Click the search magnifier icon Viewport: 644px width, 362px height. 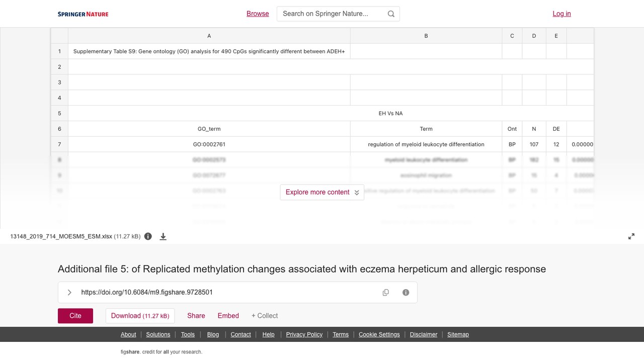(x=391, y=14)
